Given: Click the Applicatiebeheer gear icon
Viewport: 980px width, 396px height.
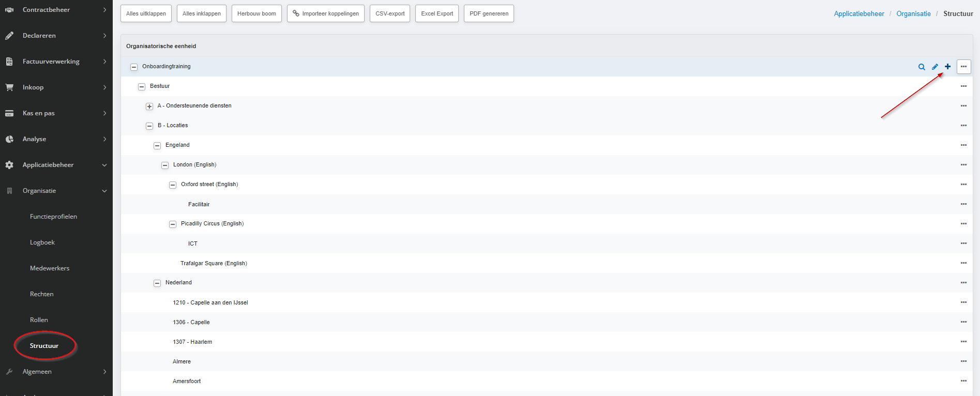Looking at the screenshot, I should point(9,165).
